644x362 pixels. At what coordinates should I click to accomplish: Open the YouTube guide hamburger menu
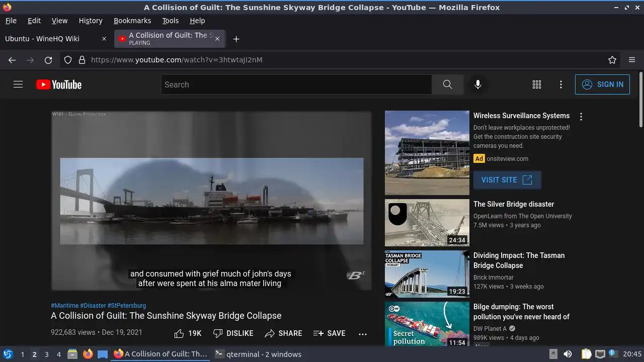(18, 84)
